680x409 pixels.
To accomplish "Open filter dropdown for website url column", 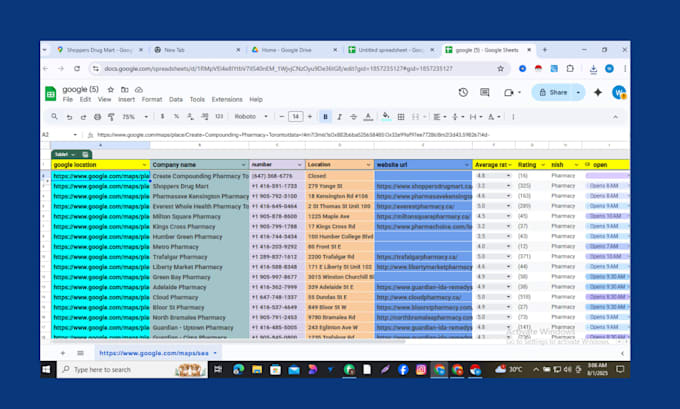I will [x=467, y=165].
